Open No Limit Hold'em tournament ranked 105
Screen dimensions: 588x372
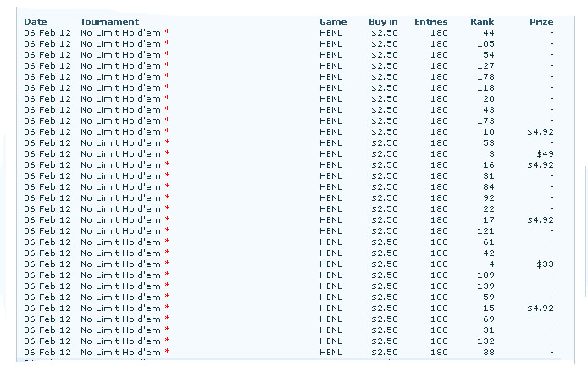click(x=120, y=44)
